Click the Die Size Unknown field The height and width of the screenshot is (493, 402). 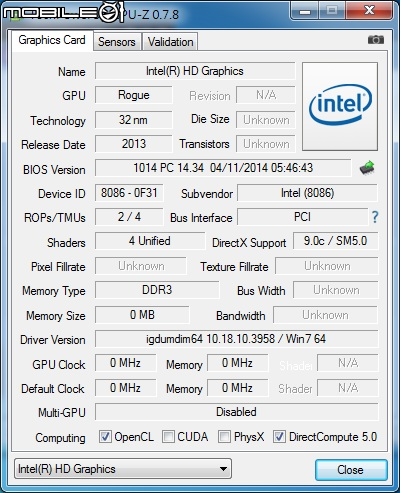point(266,120)
